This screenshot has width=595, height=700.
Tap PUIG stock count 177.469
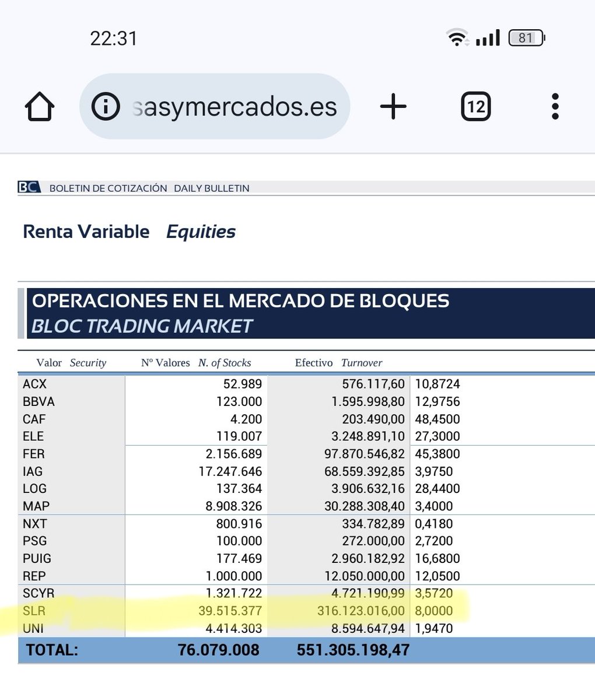tap(239, 559)
